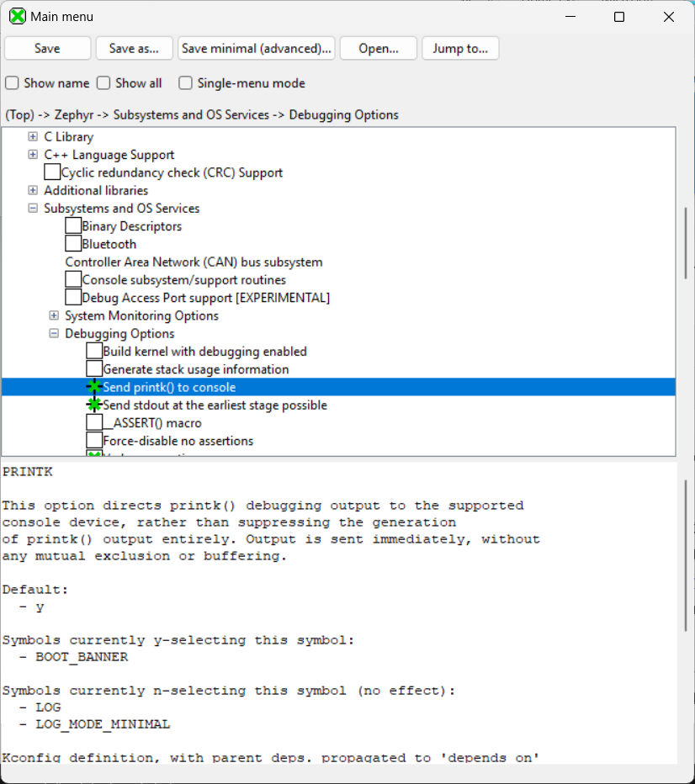Check Build kernel with debugging enabled
Viewport: 695px width, 784px height.
point(93,351)
